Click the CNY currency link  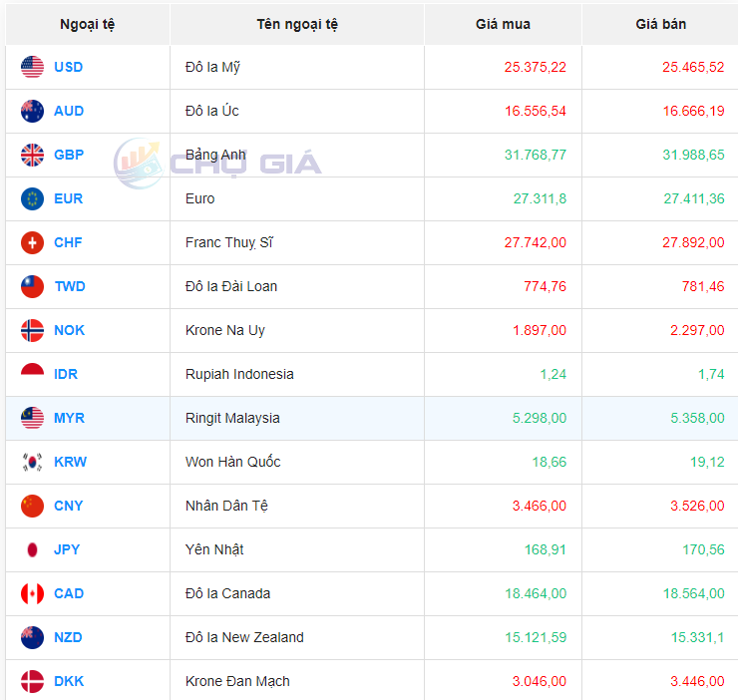(x=69, y=506)
